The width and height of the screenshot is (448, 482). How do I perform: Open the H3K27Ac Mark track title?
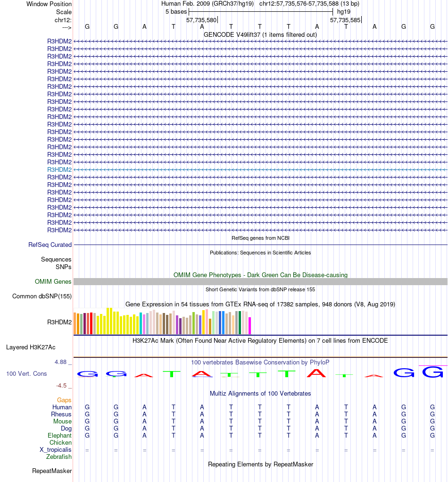[260, 340]
